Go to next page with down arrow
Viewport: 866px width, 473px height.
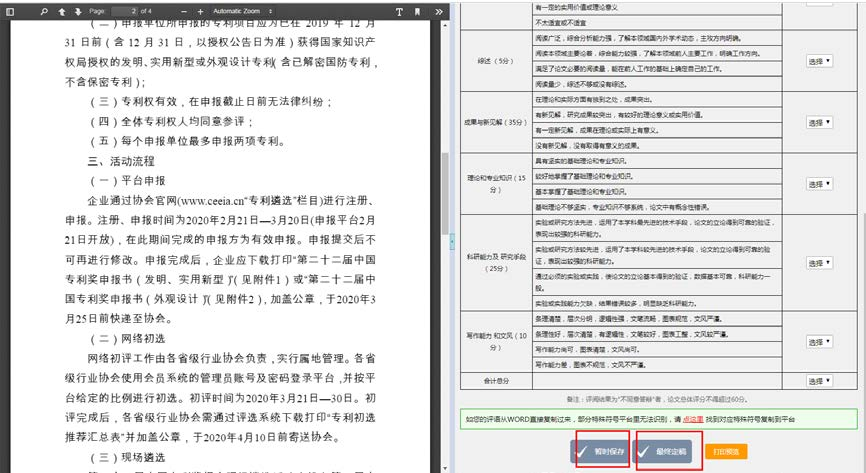[x=77, y=11]
